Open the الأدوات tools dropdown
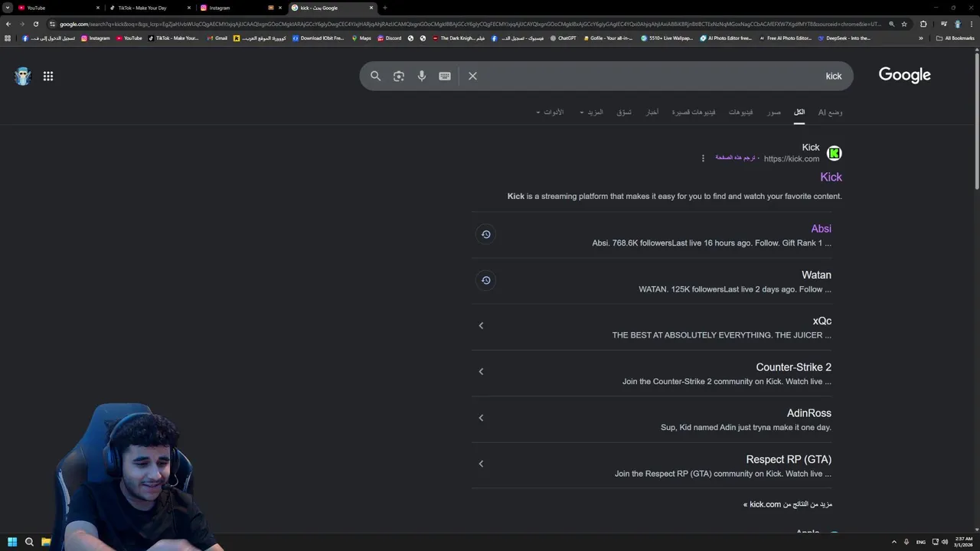 pyautogui.click(x=550, y=112)
